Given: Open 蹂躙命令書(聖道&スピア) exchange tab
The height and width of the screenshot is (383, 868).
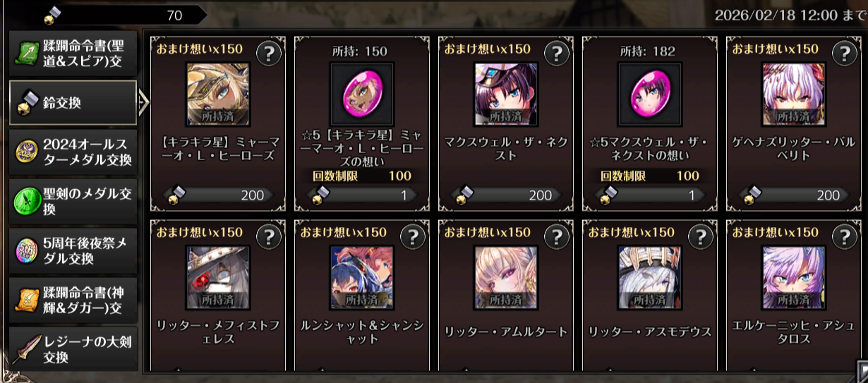Looking at the screenshot, I should point(73,53).
